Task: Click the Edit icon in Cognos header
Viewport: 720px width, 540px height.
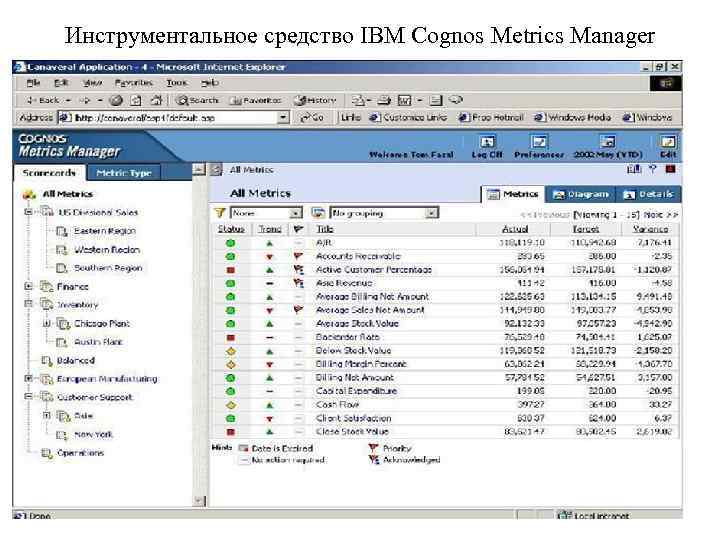Action: (668, 142)
